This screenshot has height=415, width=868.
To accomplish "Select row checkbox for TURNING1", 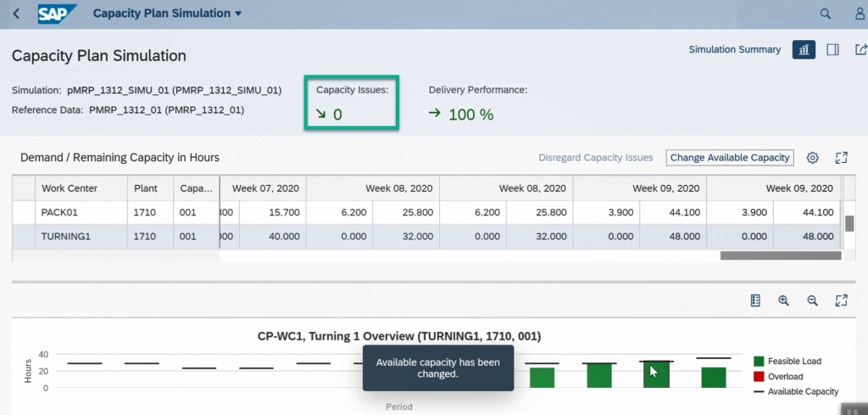I will [24, 237].
